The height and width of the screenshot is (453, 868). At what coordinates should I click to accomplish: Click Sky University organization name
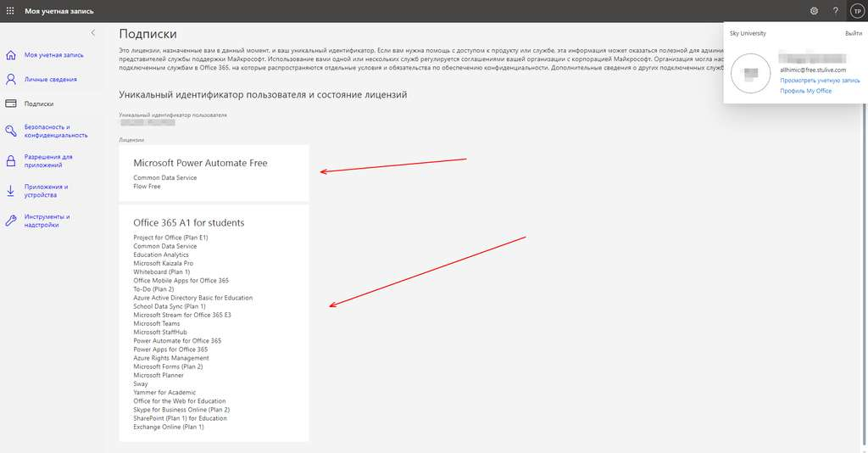point(748,33)
